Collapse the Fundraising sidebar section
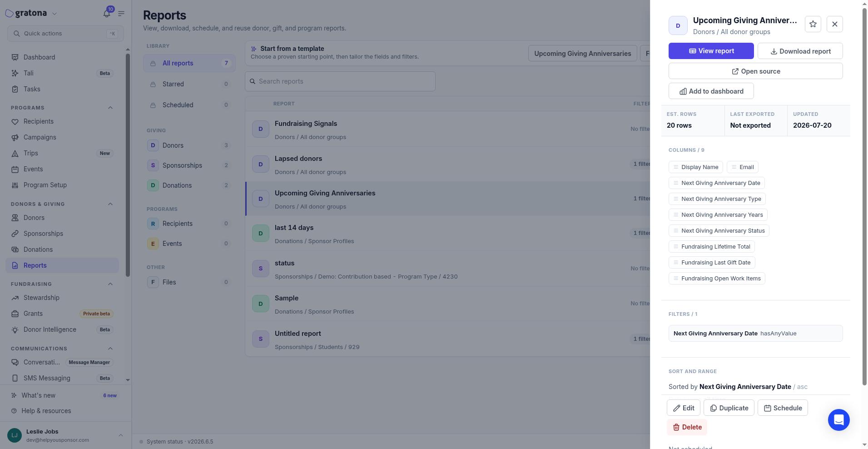 (x=110, y=284)
